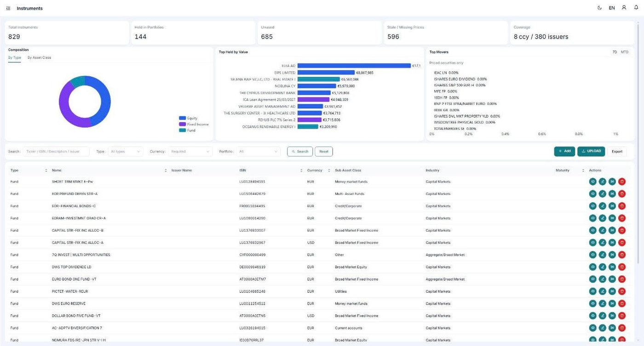The width and height of the screenshot is (644, 346).
Task: Delete the EDRAM-INVESTMNT GRAD CR-A row
Action: 622,218
